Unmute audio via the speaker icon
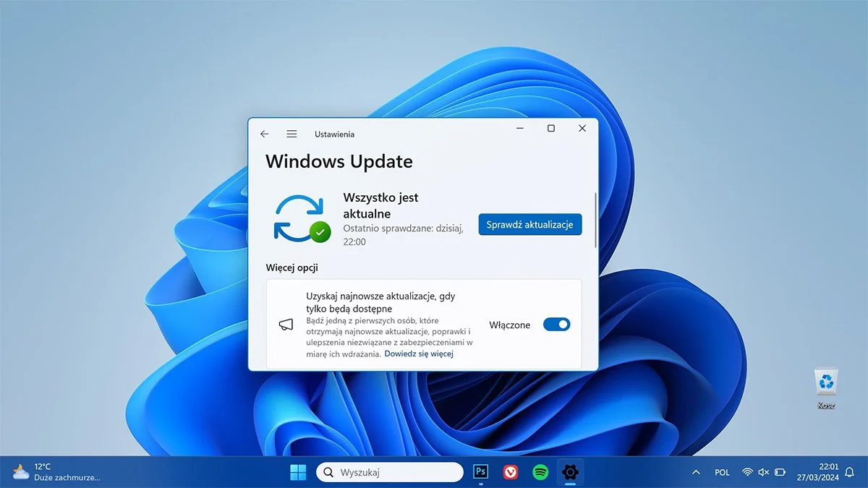Screen dimensions: 868x488 point(763,471)
